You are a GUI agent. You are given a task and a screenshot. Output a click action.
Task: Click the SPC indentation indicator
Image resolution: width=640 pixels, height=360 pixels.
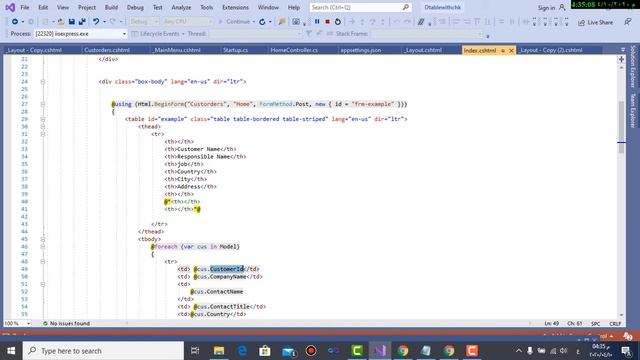(x=596, y=323)
